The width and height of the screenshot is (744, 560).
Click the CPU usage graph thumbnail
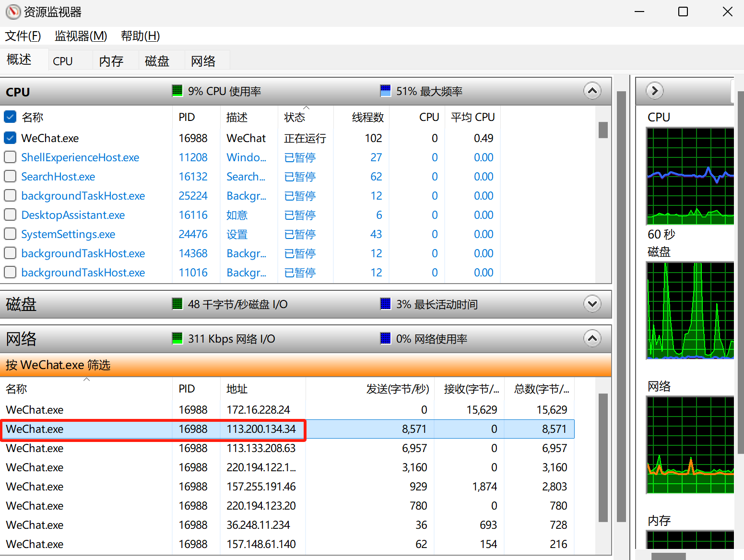[x=690, y=176]
